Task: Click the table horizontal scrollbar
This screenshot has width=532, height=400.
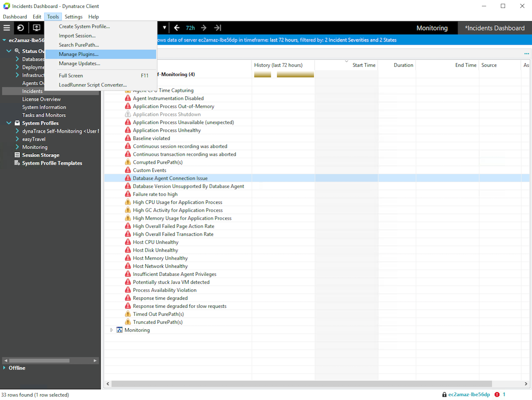Action: (x=302, y=384)
